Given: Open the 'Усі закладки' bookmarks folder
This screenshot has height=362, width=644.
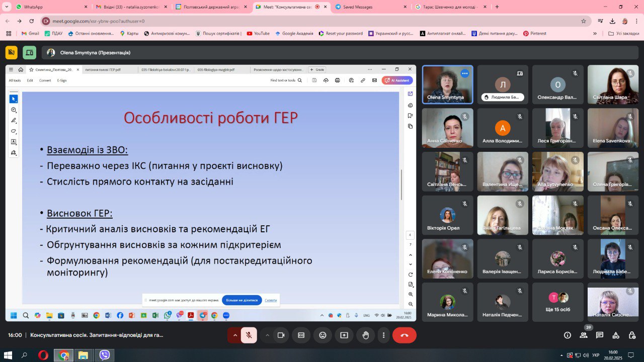Looking at the screenshot, I should 624,34.
